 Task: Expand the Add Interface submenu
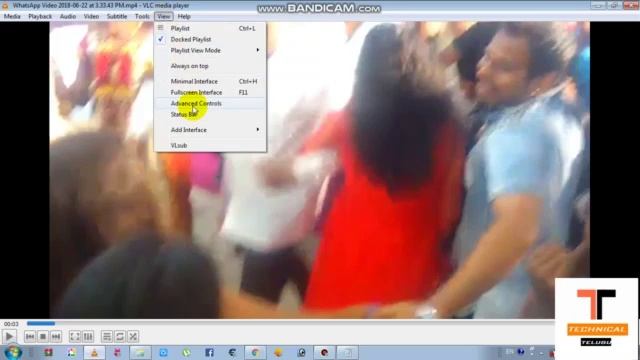point(211,130)
